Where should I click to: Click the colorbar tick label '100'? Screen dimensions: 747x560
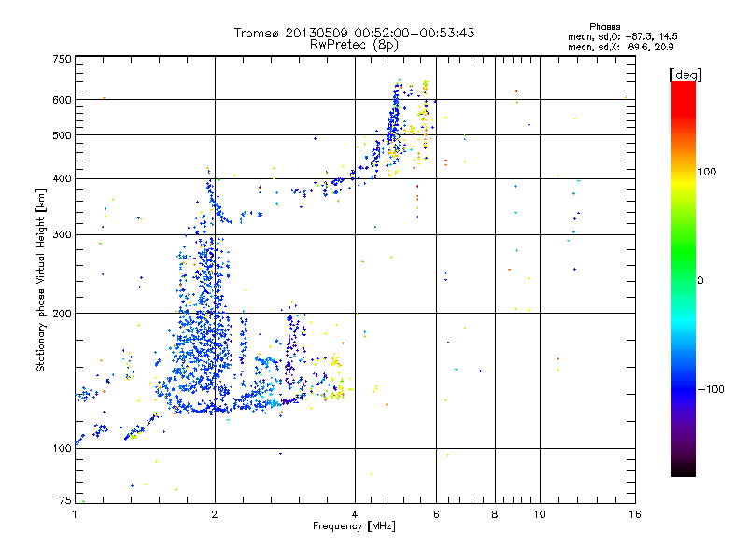(x=707, y=172)
